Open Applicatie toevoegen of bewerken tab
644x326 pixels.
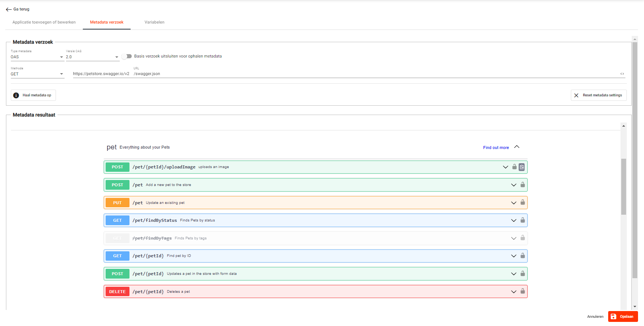click(x=44, y=22)
